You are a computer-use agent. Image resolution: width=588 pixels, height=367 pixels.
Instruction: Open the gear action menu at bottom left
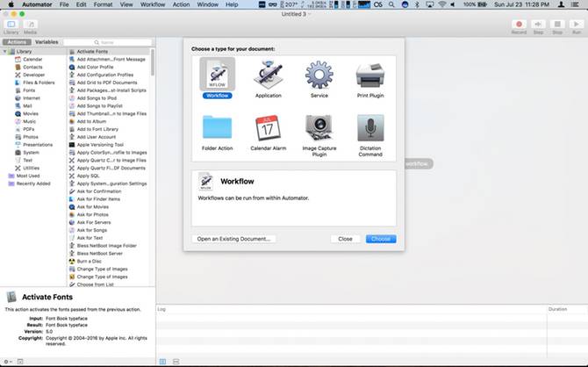pyautogui.click(x=8, y=362)
